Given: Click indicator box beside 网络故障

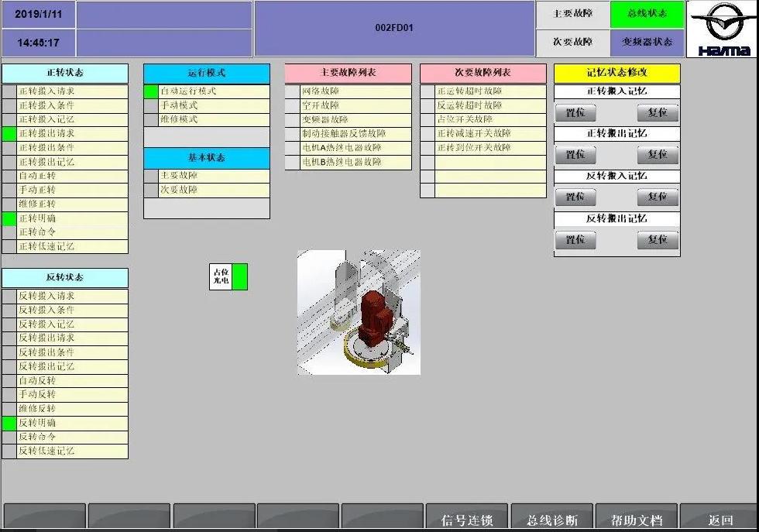Looking at the screenshot, I should (293, 91).
